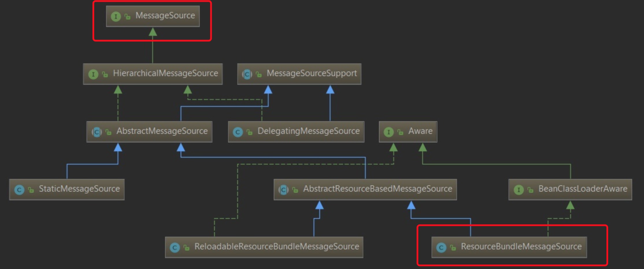The image size is (644, 269).
Task: Click the interface icon on Aware
Action: pyautogui.click(x=389, y=132)
